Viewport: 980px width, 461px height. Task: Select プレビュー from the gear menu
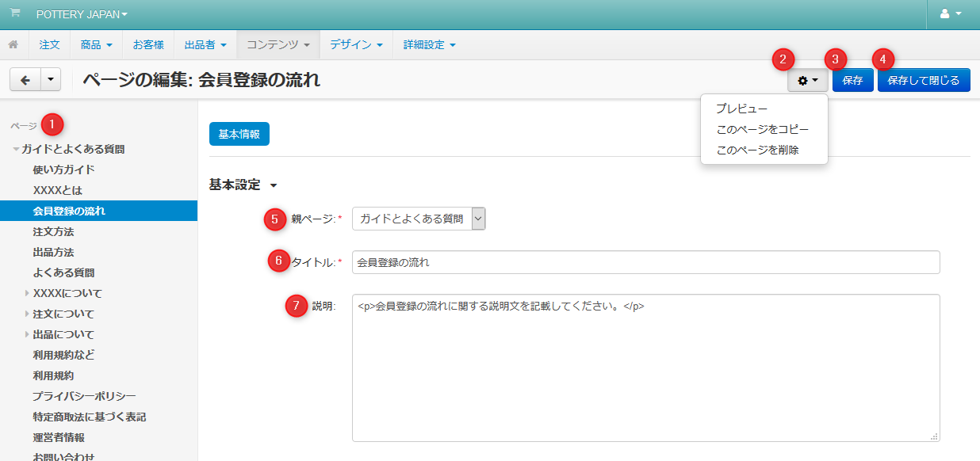point(741,109)
